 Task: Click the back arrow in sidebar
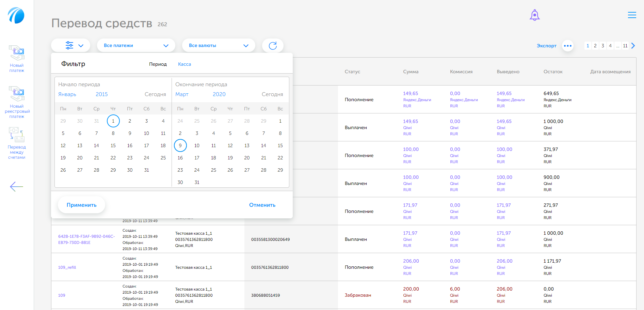16,186
